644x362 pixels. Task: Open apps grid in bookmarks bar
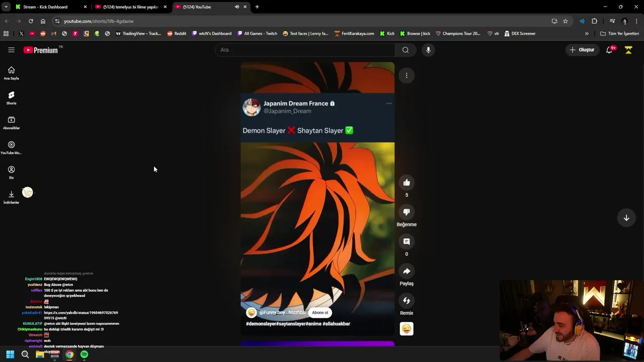point(6,34)
